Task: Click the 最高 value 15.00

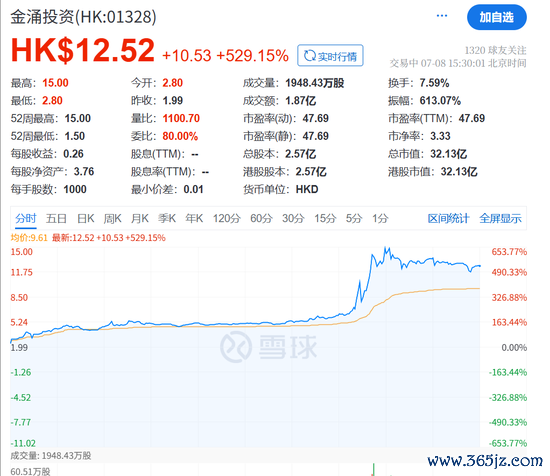Action: pos(55,83)
